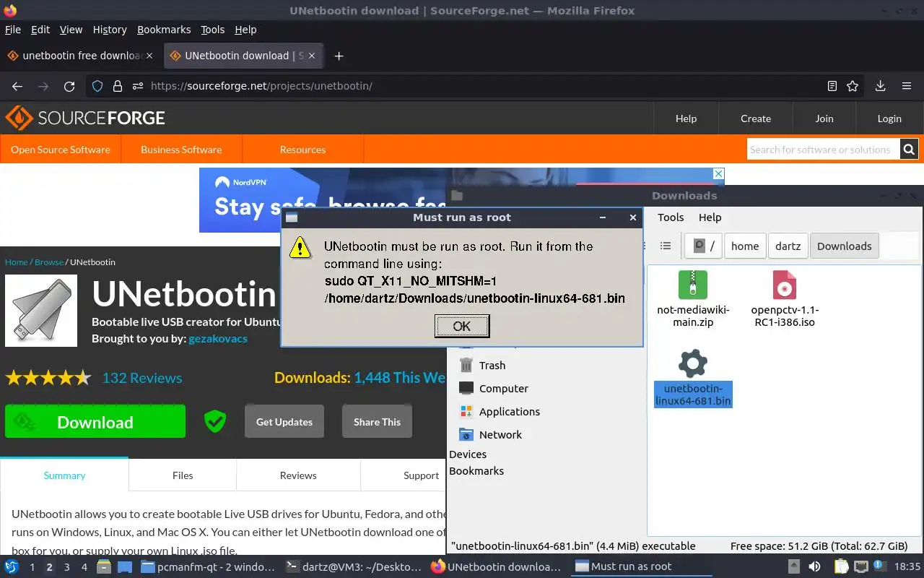Open the File menu in Firefox
Screen dimensions: 924x578
13,30
